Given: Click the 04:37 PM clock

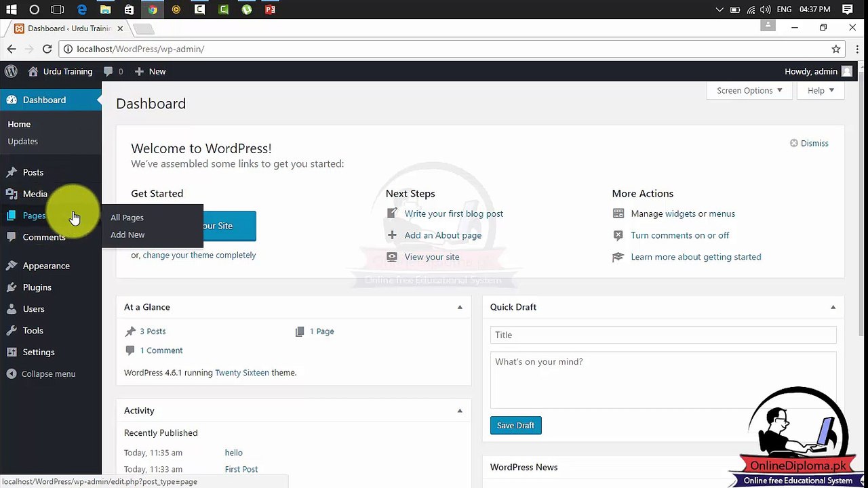Looking at the screenshot, I should pyautogui.click(x=815, y=9).
